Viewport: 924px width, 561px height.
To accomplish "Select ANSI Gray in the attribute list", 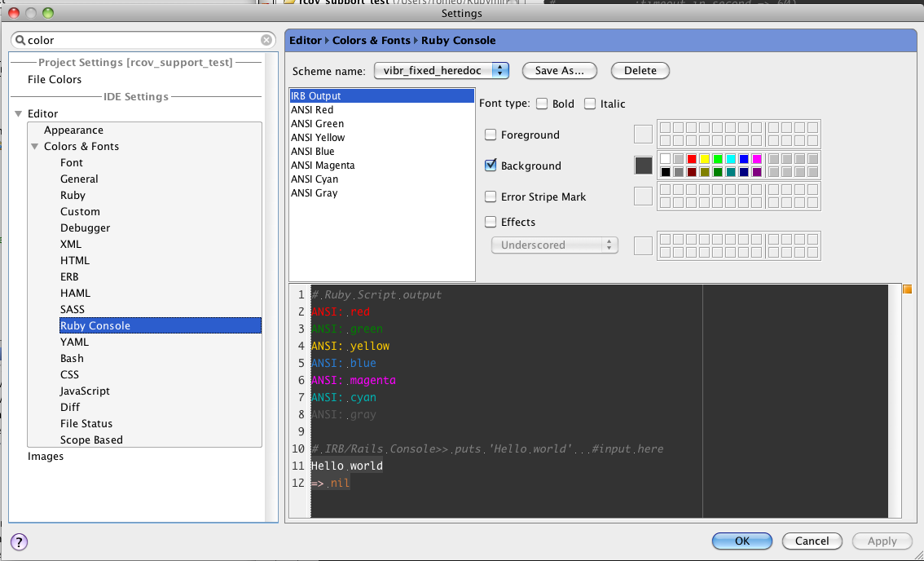I will click(x=382, y=193).
